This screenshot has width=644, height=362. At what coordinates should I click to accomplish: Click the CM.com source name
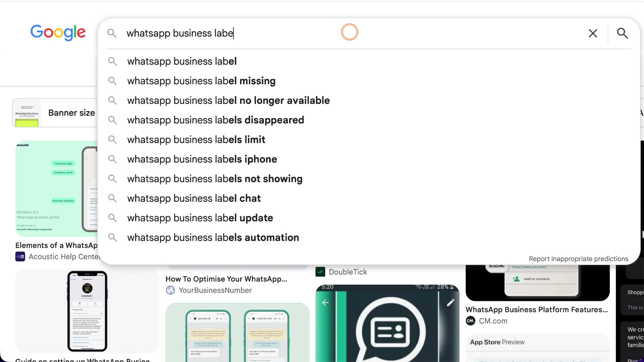coord(493,321)
